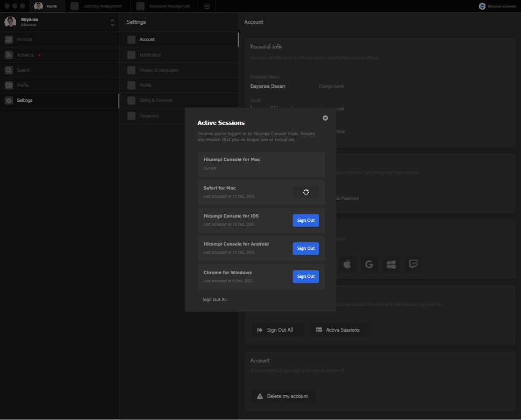Expand the Bayaraa account switcher chevron
Viewport: 521px width, 420px height.
click(112, 22)
